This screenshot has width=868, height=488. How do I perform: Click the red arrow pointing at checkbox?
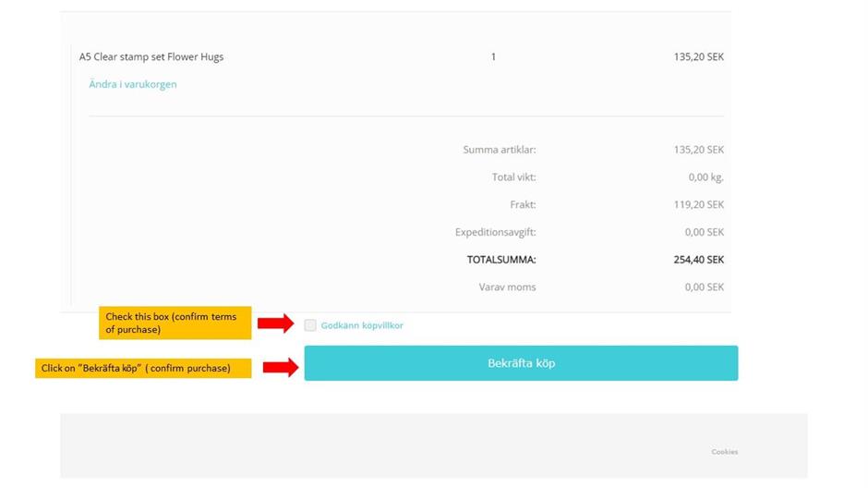click(276, 323)
